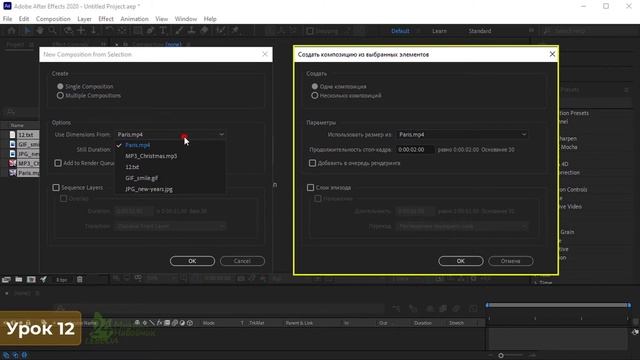Click the fx switch column header icon
Image resolution: width=640 pixels, height=360 pixels.
pyautogui.click(x=160, y=323)
